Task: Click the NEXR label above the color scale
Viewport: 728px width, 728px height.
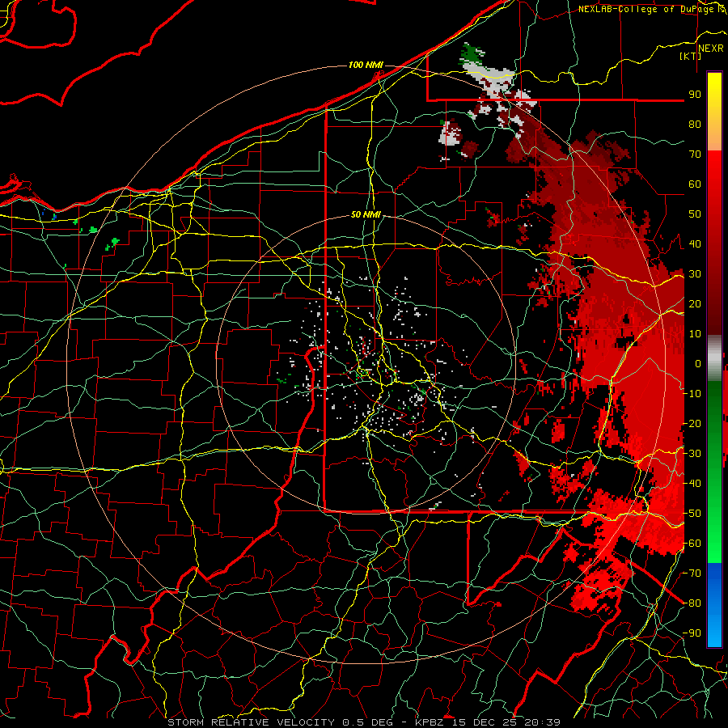Action: coord(710,49)
